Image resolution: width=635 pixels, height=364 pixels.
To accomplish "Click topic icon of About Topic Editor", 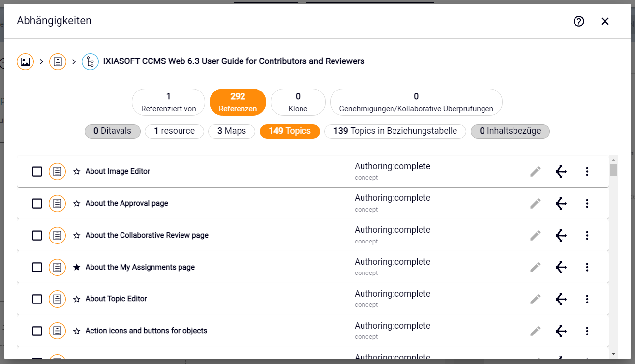I will [x=58, y=299].
